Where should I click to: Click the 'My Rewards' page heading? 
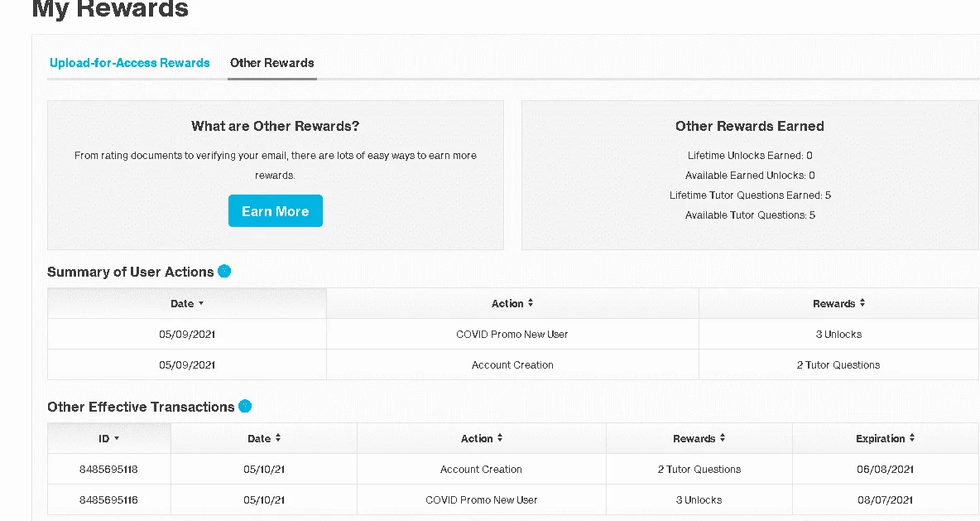110,9
